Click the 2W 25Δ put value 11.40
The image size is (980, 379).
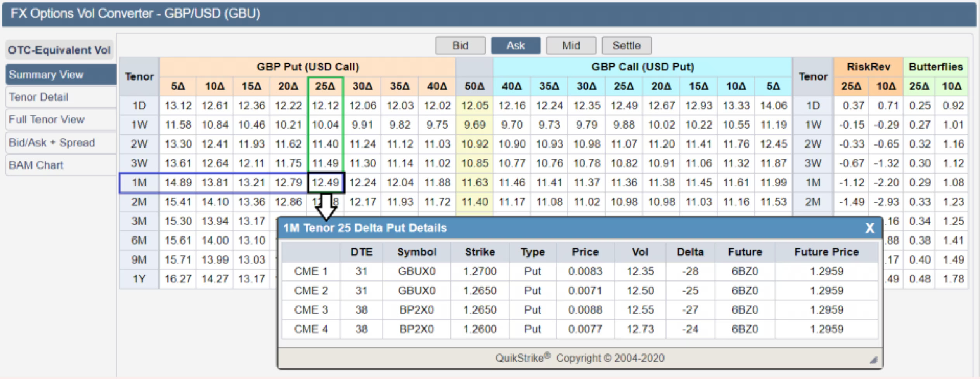(x=326, y=144)
